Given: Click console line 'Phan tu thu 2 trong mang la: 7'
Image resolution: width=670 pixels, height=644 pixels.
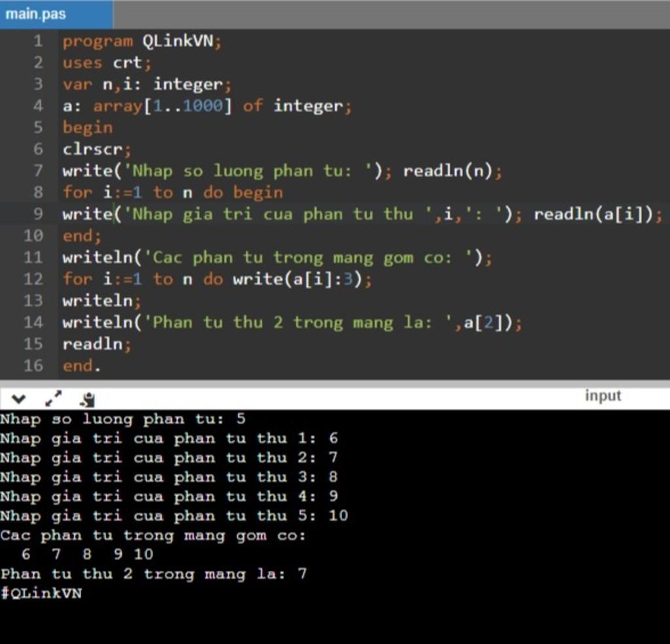Looking at the screenshot, I should point(153,574).
